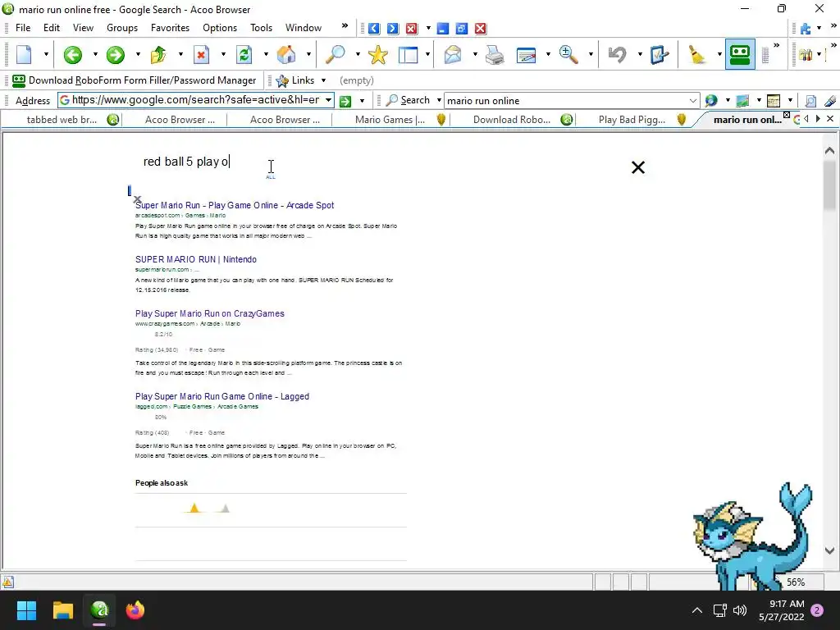
Task: Open the Tools menu
Action: click(x=261, y=28)
